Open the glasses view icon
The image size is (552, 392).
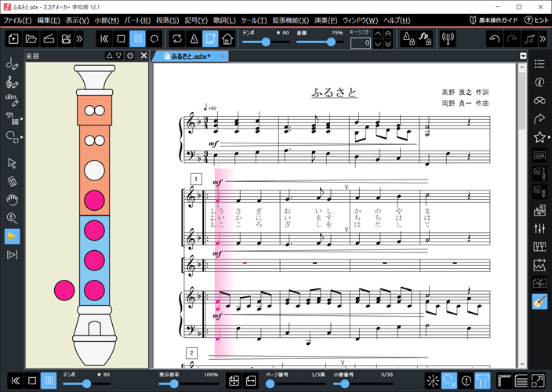(x=539, y=100)
